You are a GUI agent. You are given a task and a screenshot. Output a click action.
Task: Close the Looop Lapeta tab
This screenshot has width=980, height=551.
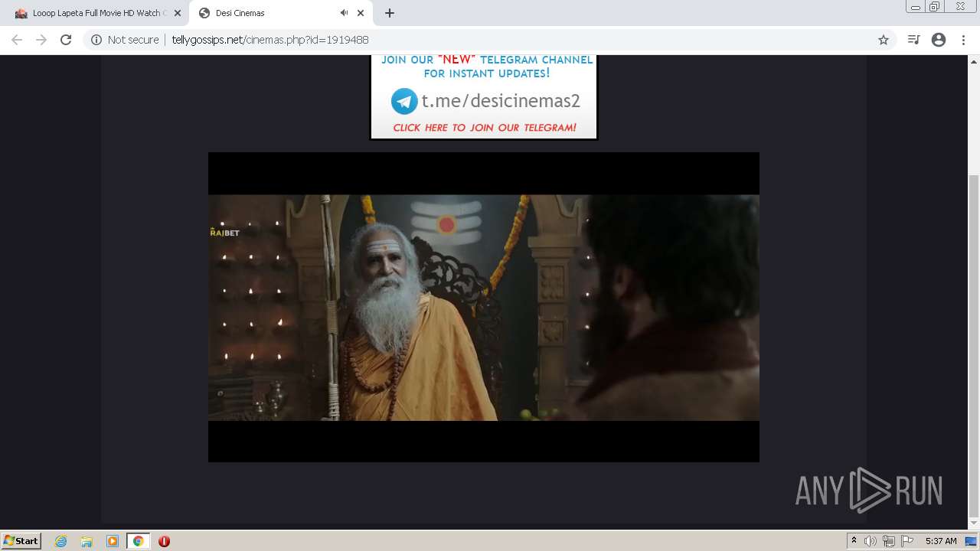tap(177, 13)
